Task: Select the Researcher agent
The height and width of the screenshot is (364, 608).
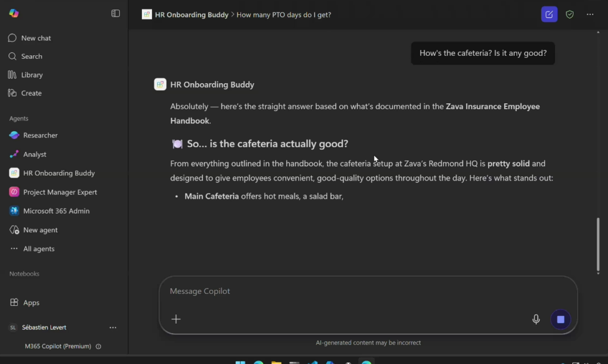Action: tap(40, 135)
